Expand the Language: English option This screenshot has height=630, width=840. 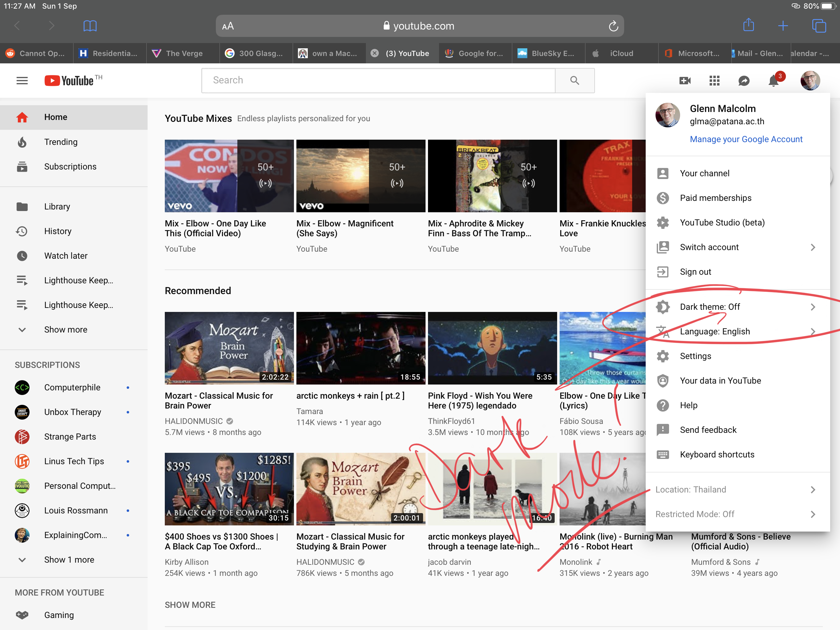(738, 331)
